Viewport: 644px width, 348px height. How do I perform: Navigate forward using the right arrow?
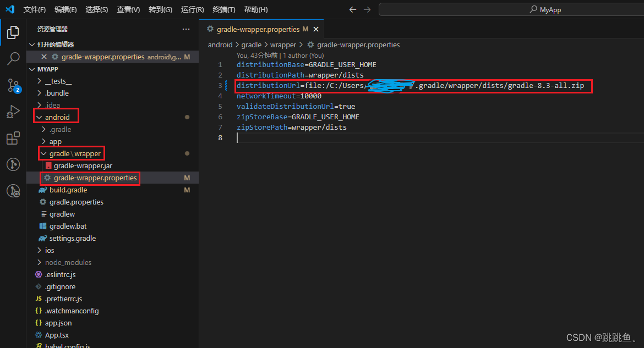click(x=368, y=9)
